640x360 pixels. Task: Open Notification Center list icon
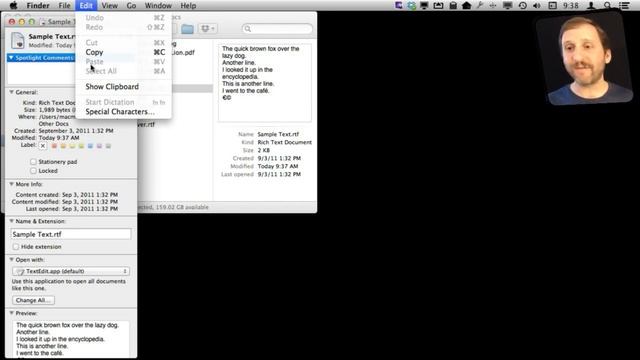[x=624, y=5]
